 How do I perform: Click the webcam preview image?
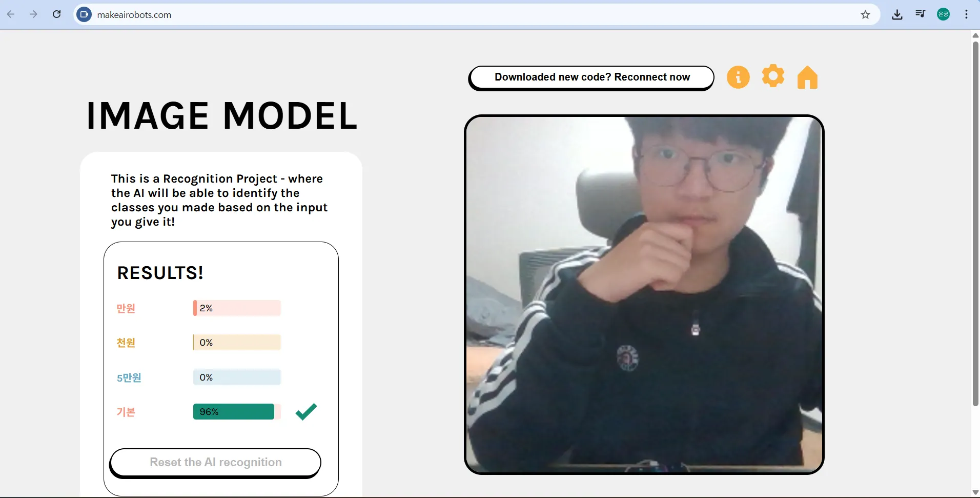click(x=644, y=294)
